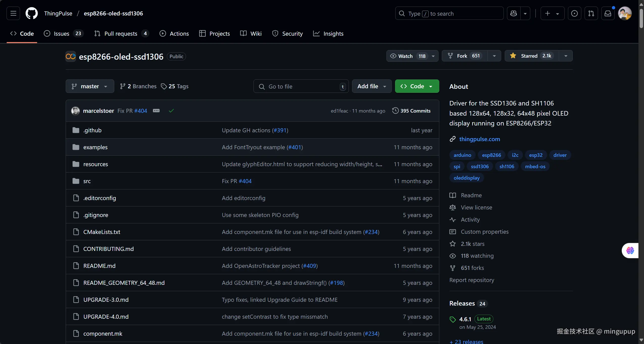Viewport: 644px width, 344px height.
Task: Open the Copilot chat icon
Action: (x=514, y=13)
